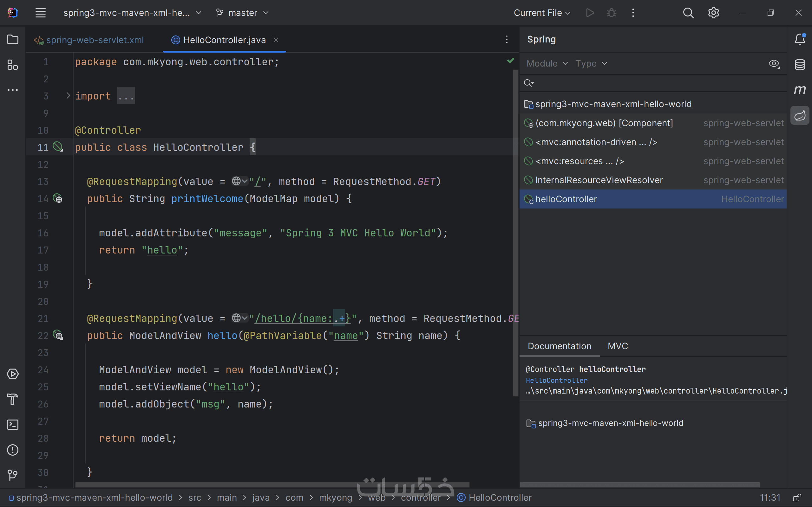The image size is (812, 507).
Task: Open the Notifications bell panel
Action: tap(800, 40)
